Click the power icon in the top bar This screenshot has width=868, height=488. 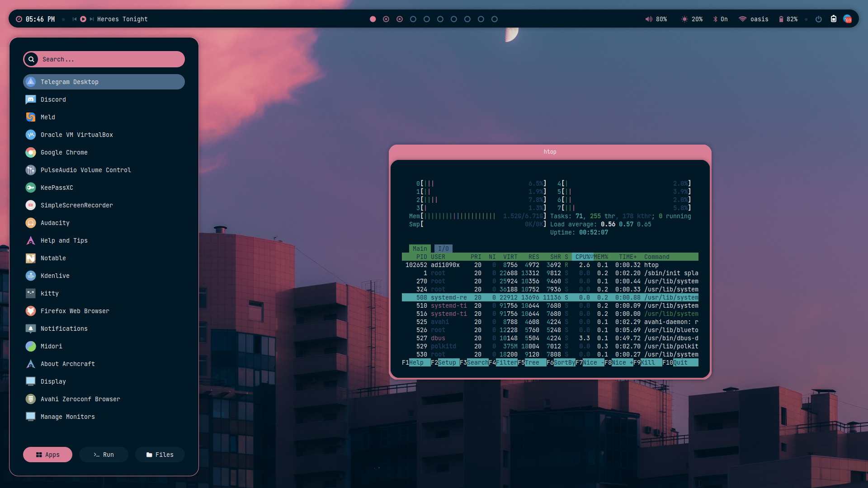(818, 19)
